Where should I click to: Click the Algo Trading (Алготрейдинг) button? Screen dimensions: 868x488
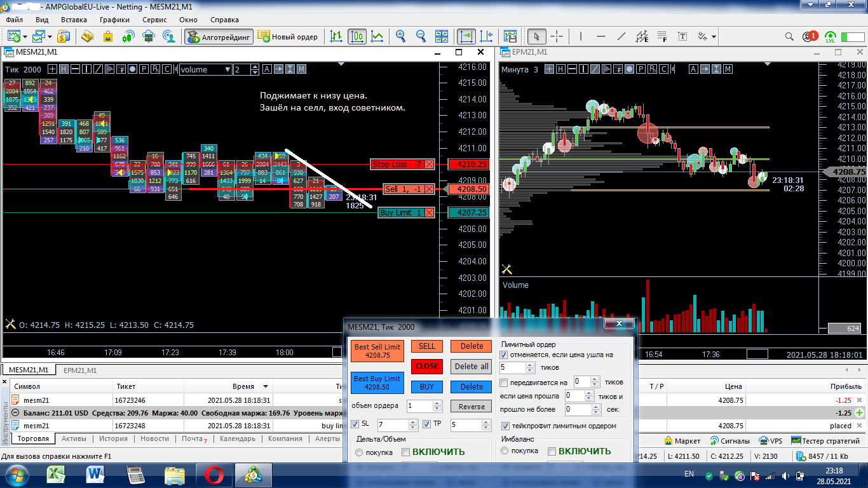[219, 36]
